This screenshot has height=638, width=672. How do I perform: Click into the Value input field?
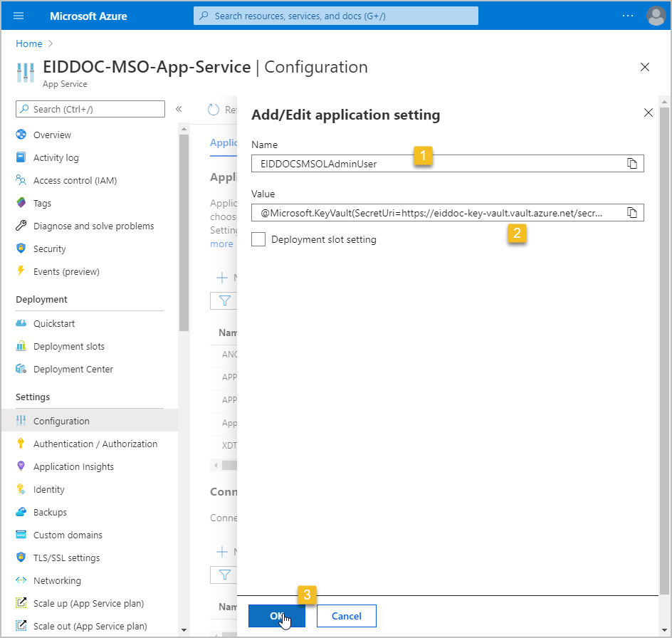[434, 212]
